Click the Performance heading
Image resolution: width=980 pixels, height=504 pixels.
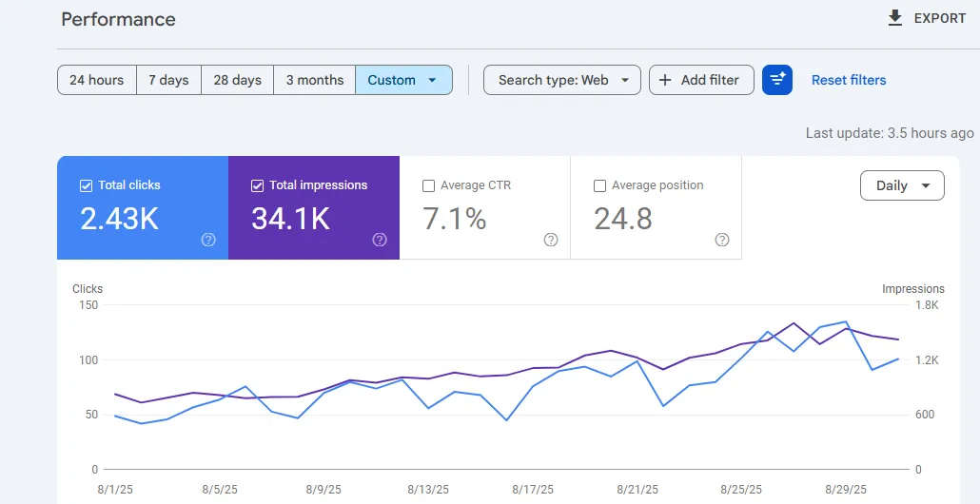coord(118,19)
